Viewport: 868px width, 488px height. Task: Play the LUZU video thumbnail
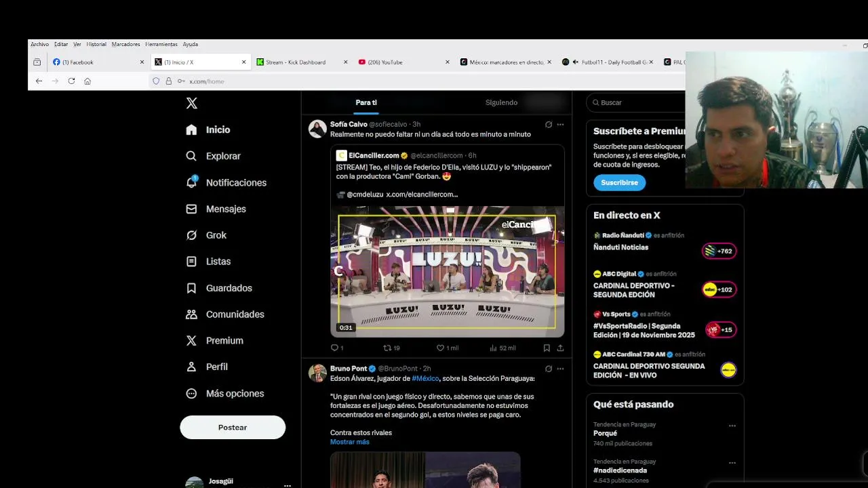(x=447, y=271)
